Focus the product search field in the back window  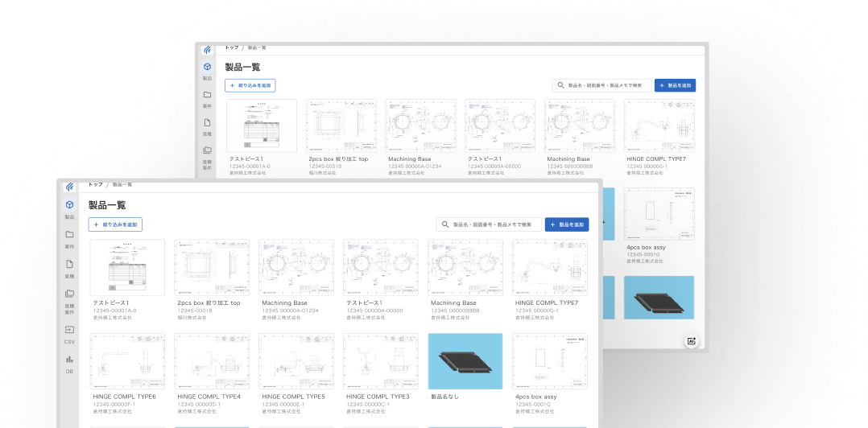click(x=601, y=86)
